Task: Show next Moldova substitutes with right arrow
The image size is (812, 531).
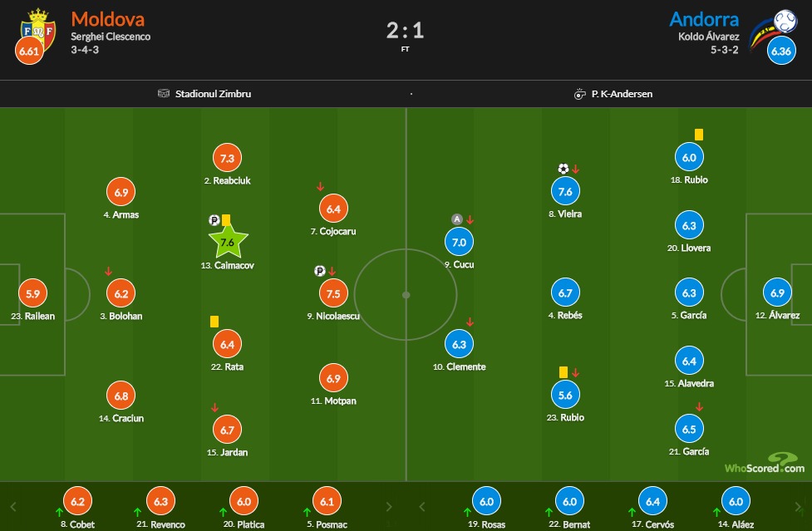Action: [389, 507]
